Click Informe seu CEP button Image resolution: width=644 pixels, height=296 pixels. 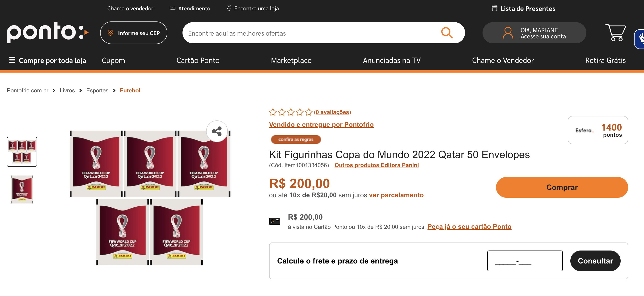click(134, 33)
